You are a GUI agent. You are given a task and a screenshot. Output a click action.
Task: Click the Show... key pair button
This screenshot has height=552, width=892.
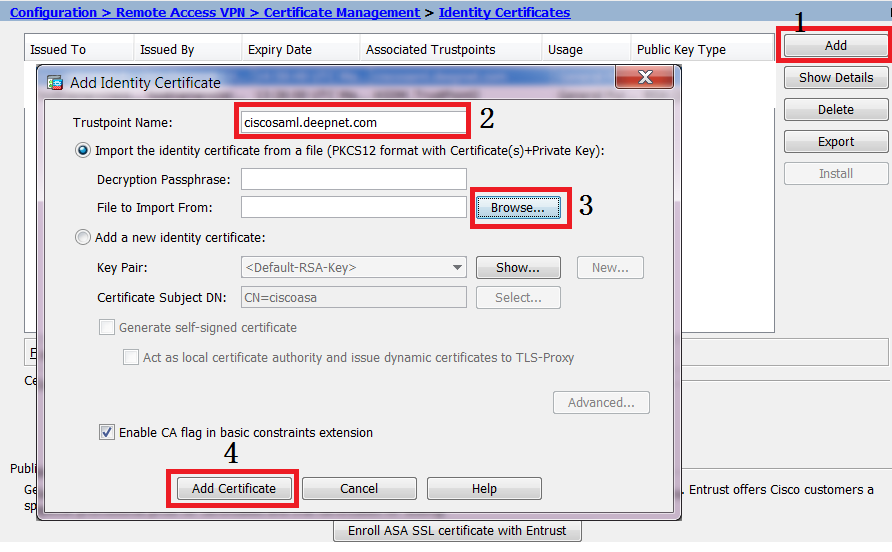pyautogui.click(x=518, y=267)
